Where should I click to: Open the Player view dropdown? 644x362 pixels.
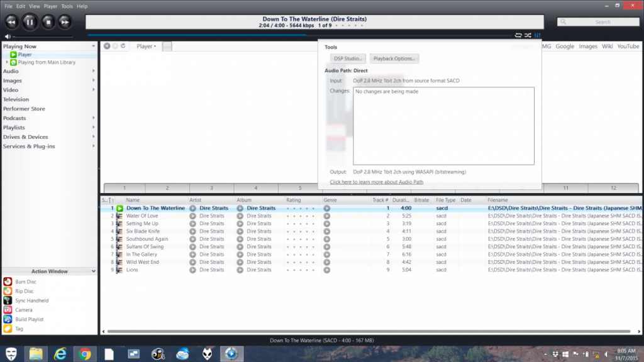pyautogui.click(x=146, y=47)
